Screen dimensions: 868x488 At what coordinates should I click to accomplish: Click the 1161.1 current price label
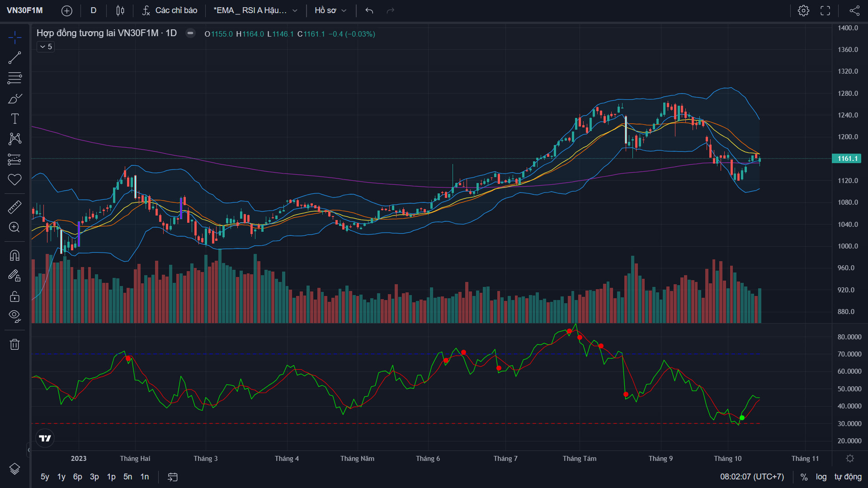pyautogui.click(x=847, y=159)
